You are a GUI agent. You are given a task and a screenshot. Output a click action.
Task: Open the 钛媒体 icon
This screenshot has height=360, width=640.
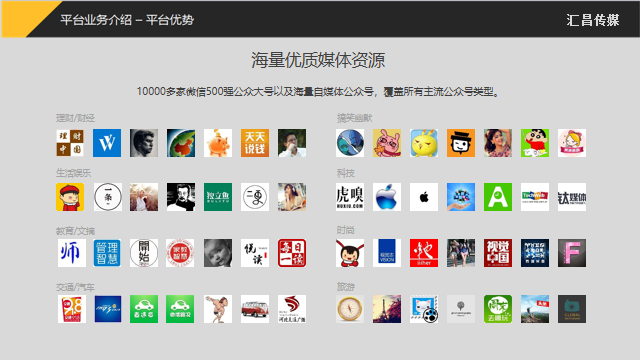pos(572,197)
